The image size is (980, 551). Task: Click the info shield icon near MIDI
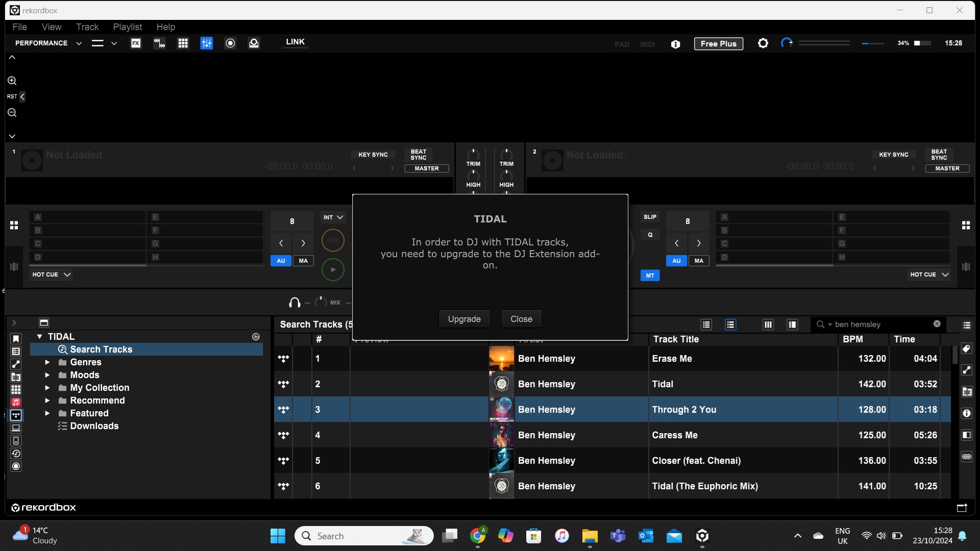tap(675, 44)
